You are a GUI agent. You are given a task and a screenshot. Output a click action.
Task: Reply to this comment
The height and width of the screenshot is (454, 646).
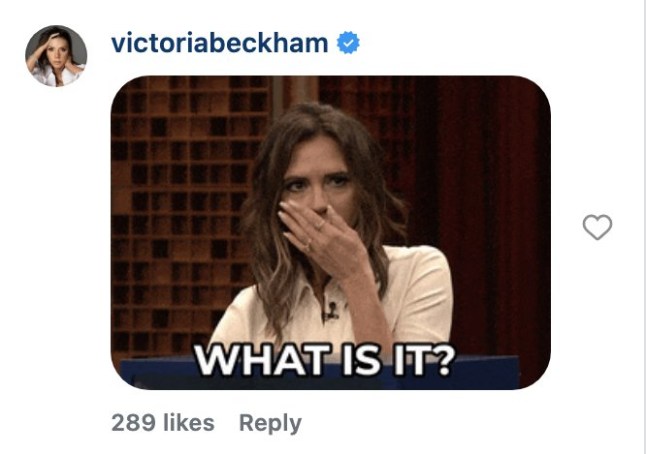(270, 423)
